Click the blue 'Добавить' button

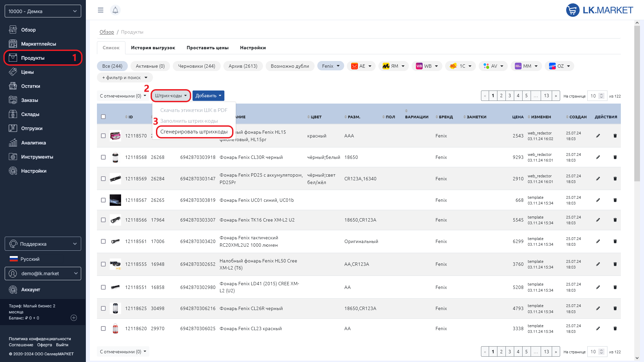pos(208,96)
